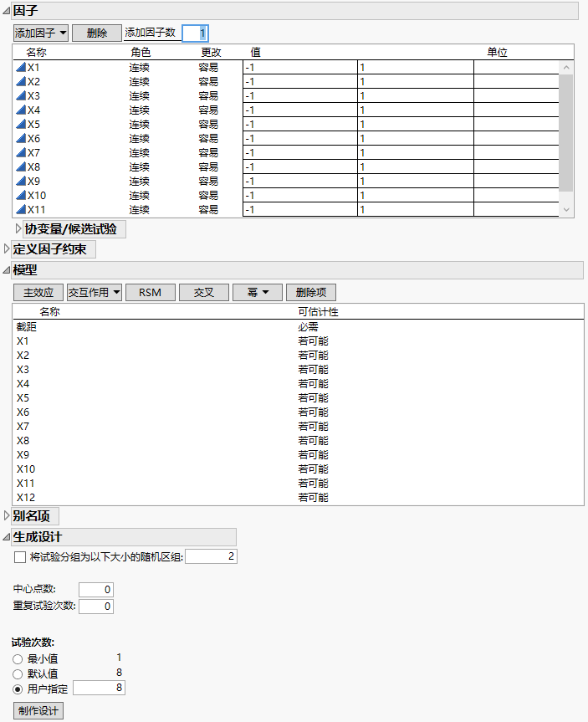Click the factor name X9
This screenshot has width=588, height=722.
pos(33,182)
